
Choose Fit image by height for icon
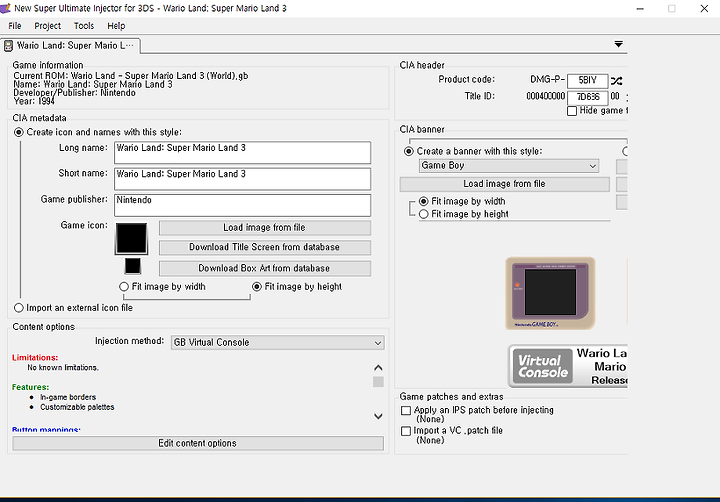(x=297, y=287)
